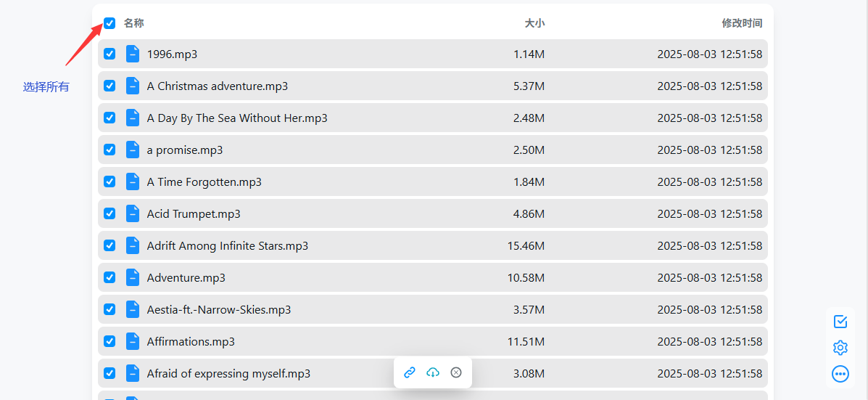Viewport: 868px width, 400px height.
Task: Open Adrift Among Infinite Stars.mp3
Action: (227, 246)
